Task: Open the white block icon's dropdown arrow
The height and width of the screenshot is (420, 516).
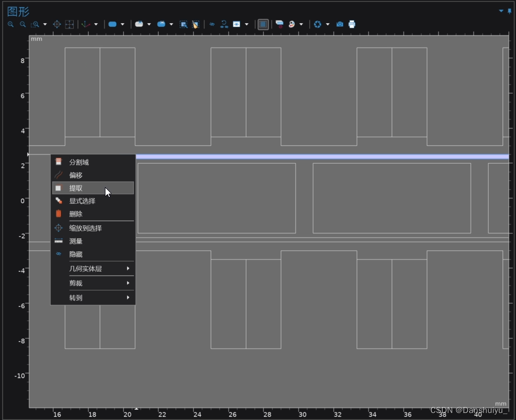Action: (x=149, y=24)
